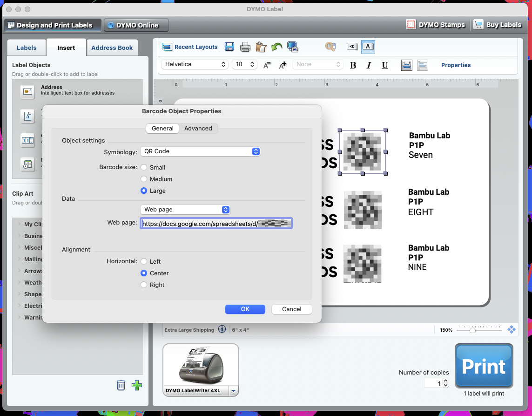Click the green Undo arrow icon
This screenshot has width=532, height=416.
pyautogui.click(x=276, y=47)
